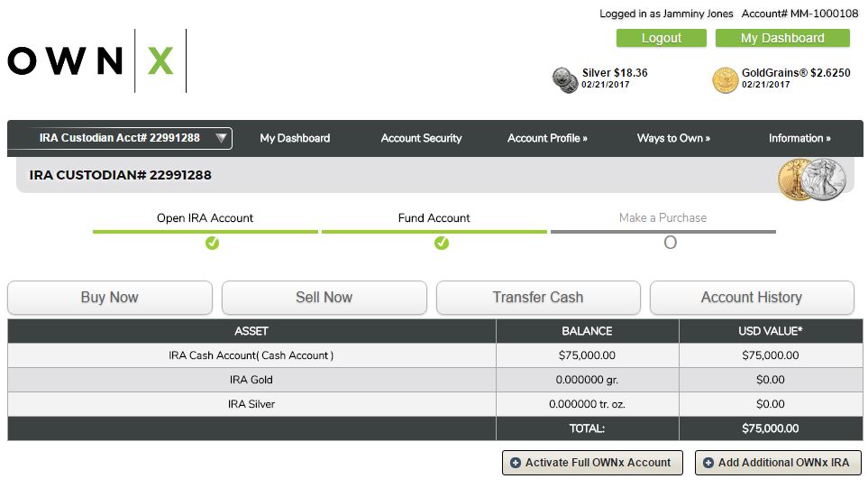
Task: Click Activate Full OWNx Account button
Action: click(x=592, y=463)
